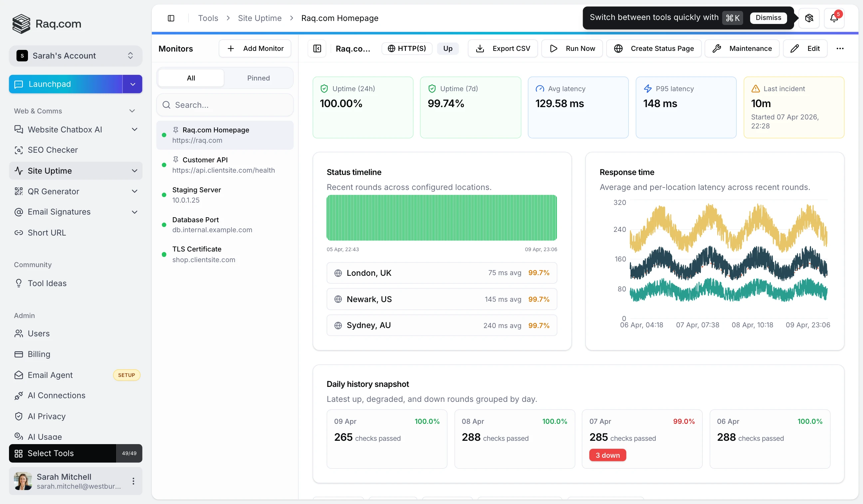
Task: Select the SEO Checker tool
Action: (x=53, y=149)
